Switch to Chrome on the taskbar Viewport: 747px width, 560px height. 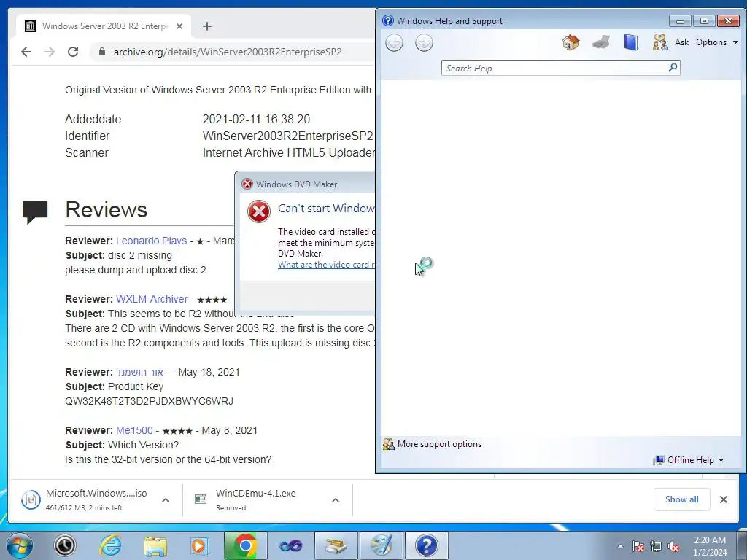tap(245, 545)
